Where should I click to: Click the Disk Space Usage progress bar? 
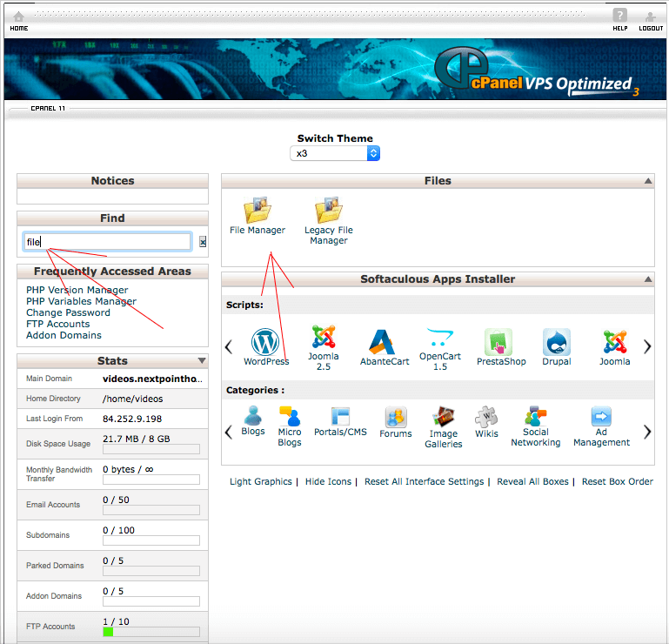[x=151, y=449]
